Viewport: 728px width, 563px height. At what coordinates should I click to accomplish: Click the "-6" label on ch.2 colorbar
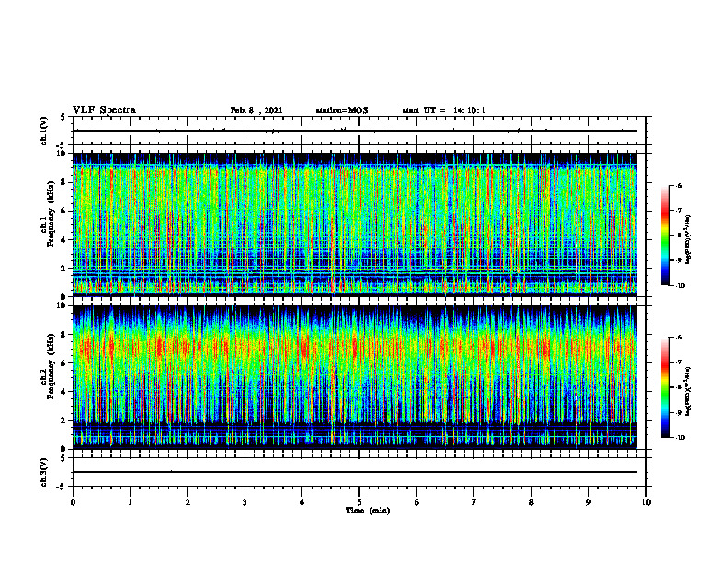[678, 338]
